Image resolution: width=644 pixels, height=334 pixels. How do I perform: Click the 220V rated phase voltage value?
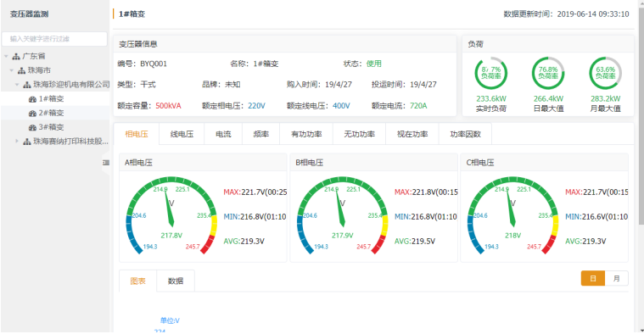257,106
